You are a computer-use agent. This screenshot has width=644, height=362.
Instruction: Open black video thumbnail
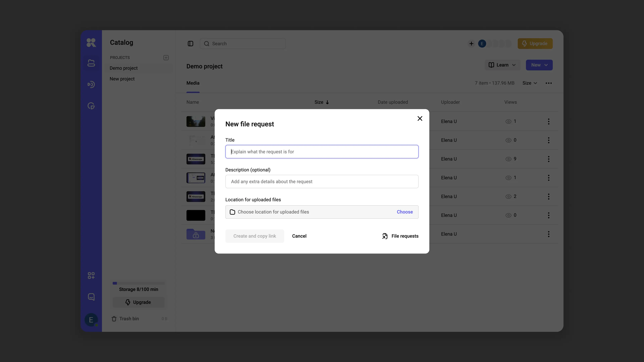click(x=196, y=215)
